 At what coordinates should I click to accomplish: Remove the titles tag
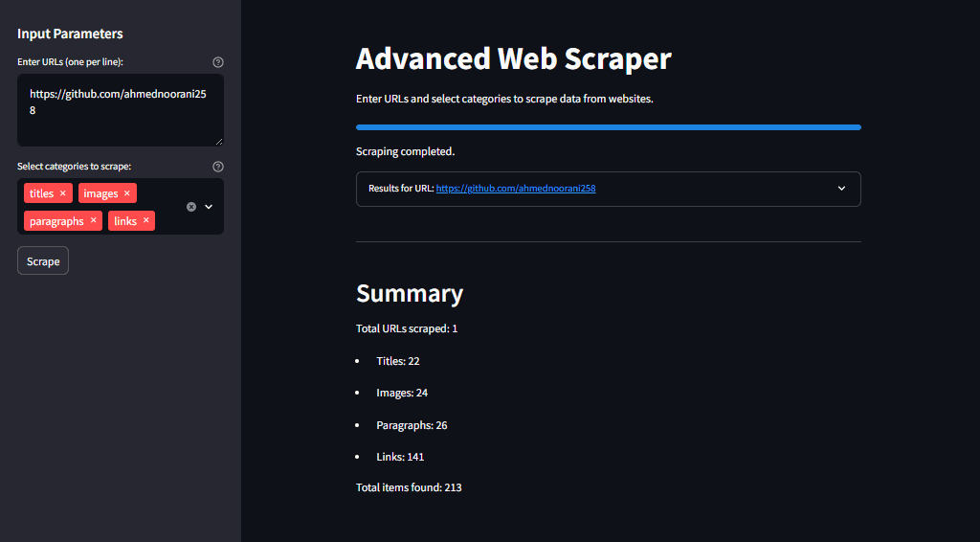point(62,193)
